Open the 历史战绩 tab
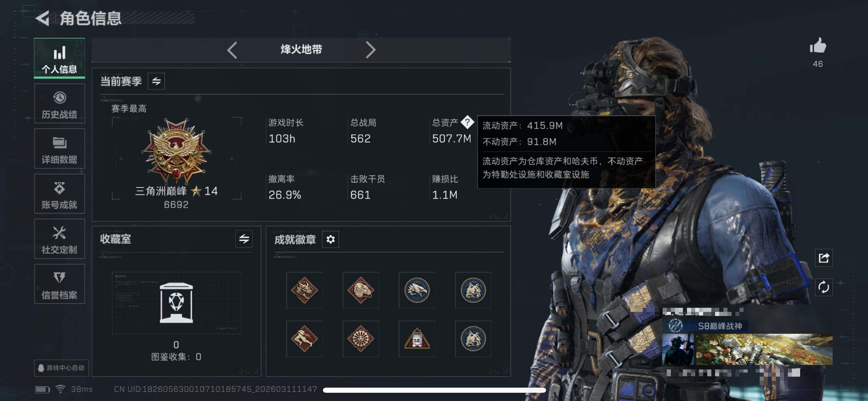This screenshot has width=868, height=401. tap(60, 104)
